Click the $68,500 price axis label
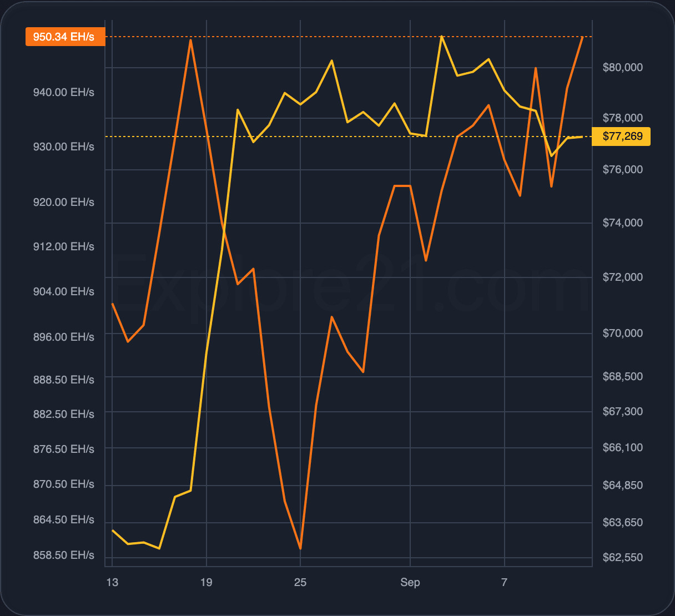 pos(623,377)
